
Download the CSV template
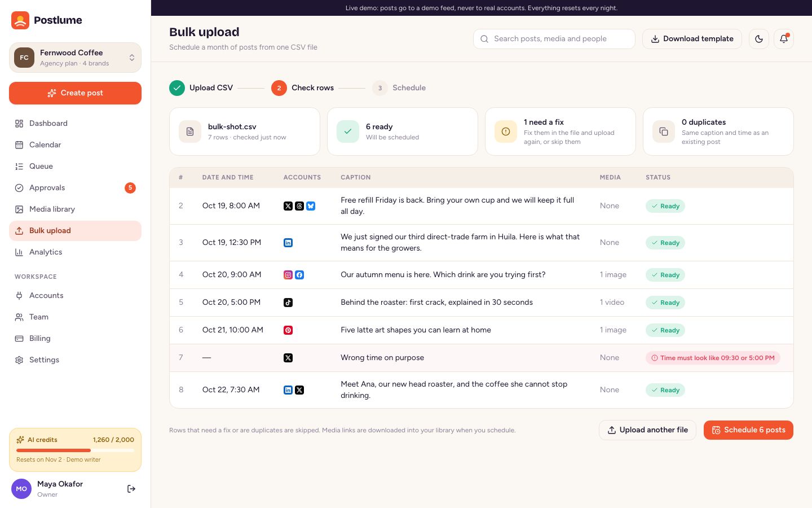[x=692, y=39]
